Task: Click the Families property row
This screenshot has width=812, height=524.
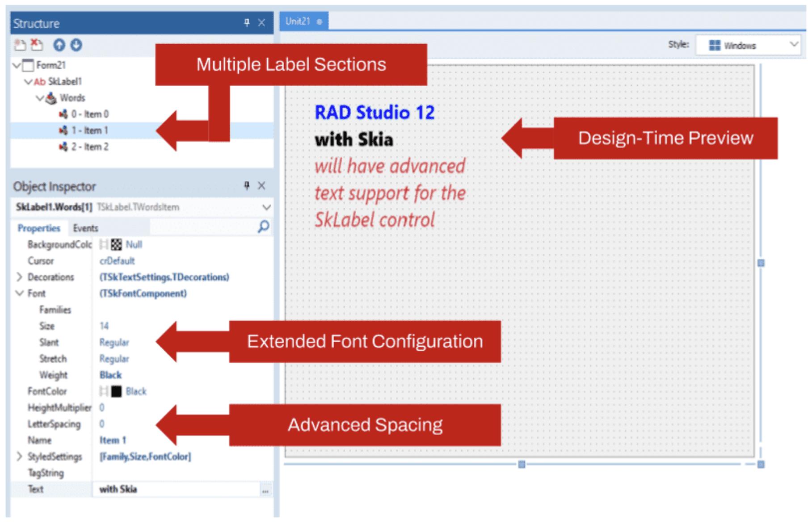Action: pos(142,310)
